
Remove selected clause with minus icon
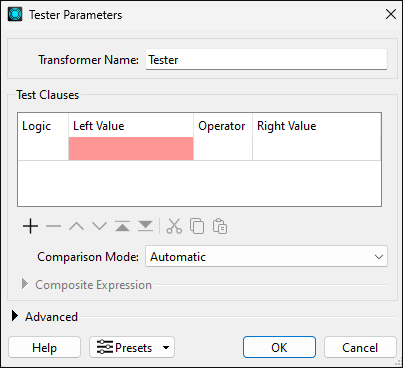pyautogui.click(x=53, y=226)
